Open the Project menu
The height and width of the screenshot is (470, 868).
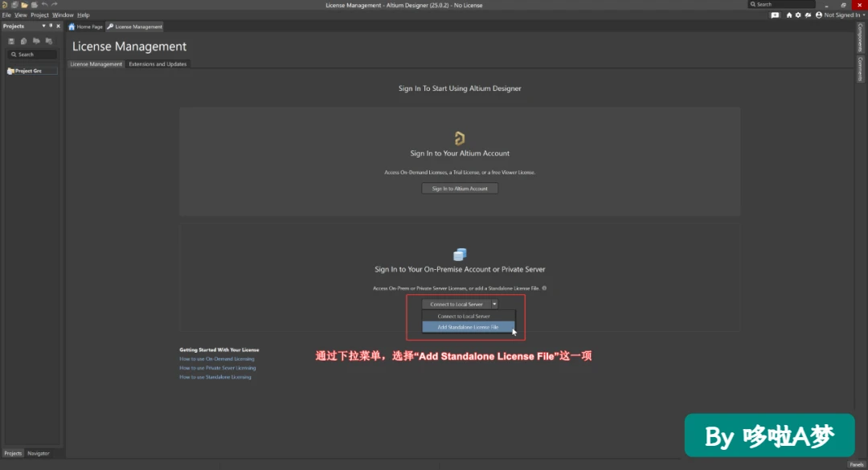39,15
